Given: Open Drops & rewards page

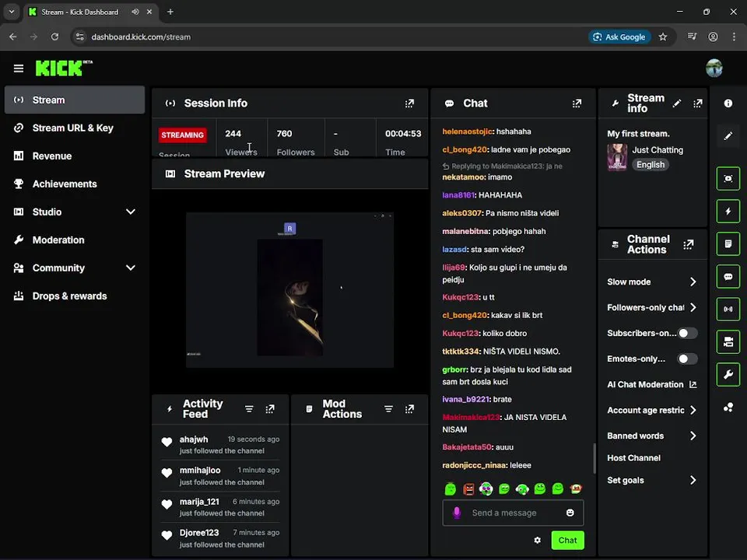Looking at the screenshot, I should pos(75,296).
